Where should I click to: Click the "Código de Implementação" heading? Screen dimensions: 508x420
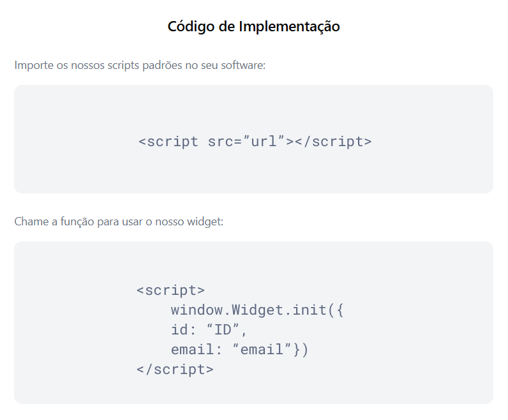tap(253, 27)
